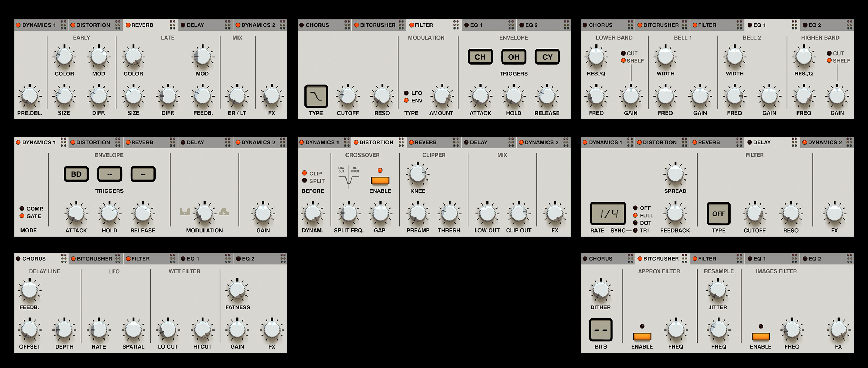Select SHELF for the EQ 1 HIGHER BAND
The image size is (868, 368).
tap(838, 61)
